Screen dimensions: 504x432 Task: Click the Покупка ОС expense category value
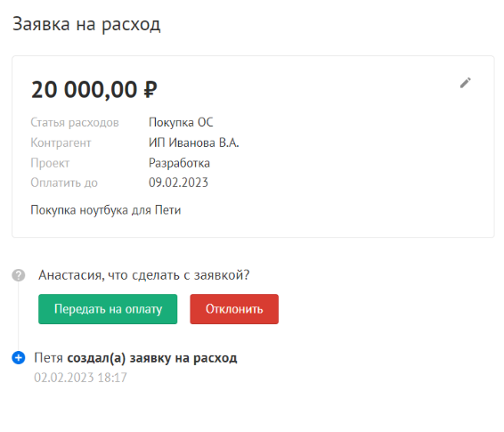pyautogui.click(x=181, y=122)
